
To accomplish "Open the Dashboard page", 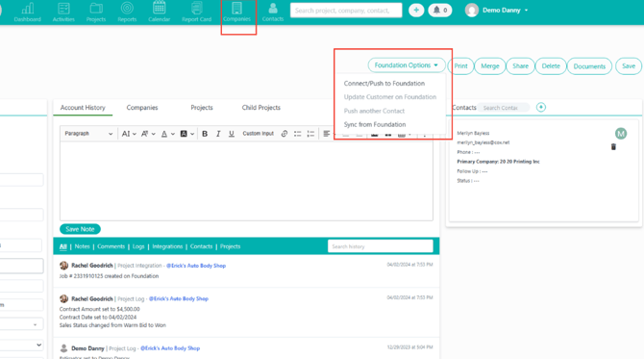I will (28, 12).
